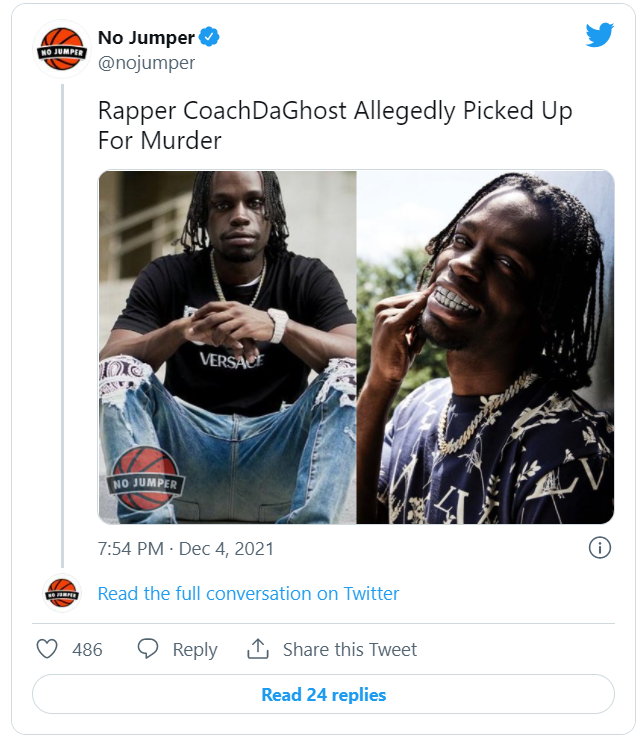The height and width of the screenshot is (747, 644).
Task: Like the tweet with heart icon
Action: point(47,649)
